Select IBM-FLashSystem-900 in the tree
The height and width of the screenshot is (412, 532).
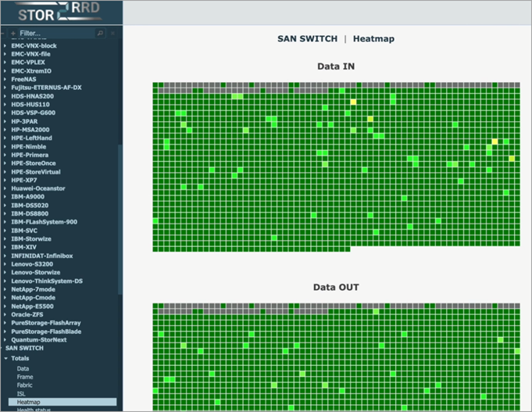click(44, 222)
